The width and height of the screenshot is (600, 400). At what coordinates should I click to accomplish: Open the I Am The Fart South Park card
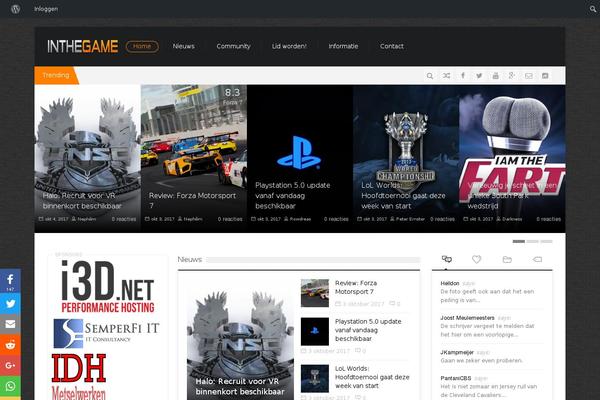point(512,158)
